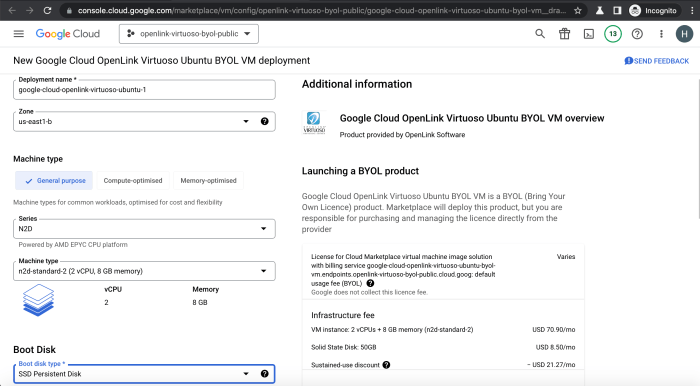This screenshot has height=386, width=700.
Task: Click the Boot disk type help icon
Action: click(265, 374)
